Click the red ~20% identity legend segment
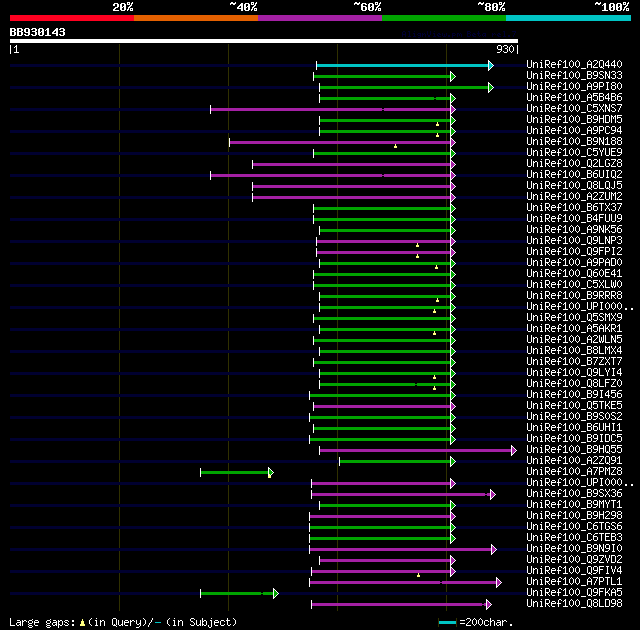 click(72, 18)
